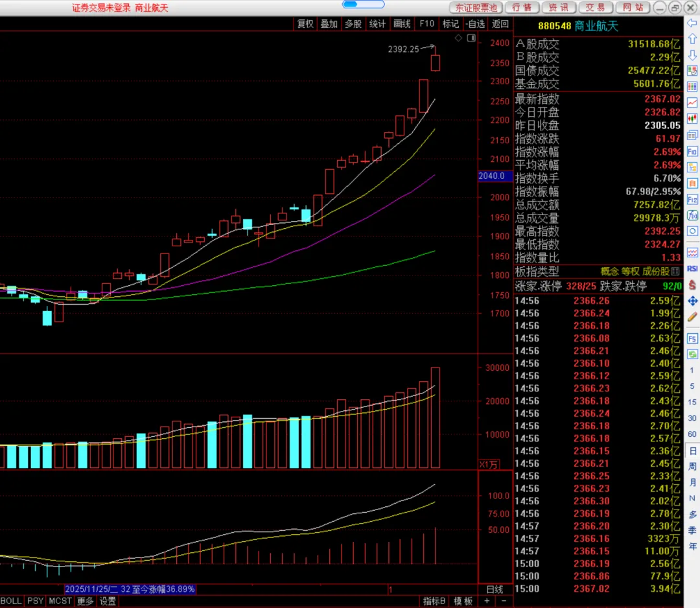Open the 行情 menu
Screen dimensions: 700x608
click(522, 8)
